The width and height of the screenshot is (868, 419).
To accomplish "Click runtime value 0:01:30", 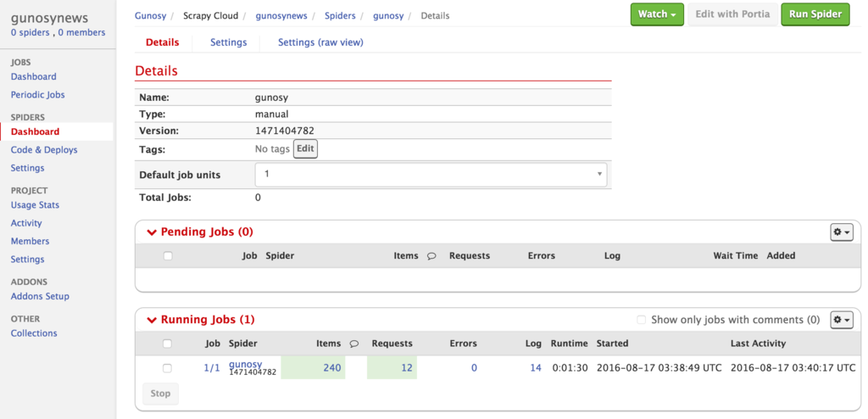I will pyautogui.click(x=570, y=368).
